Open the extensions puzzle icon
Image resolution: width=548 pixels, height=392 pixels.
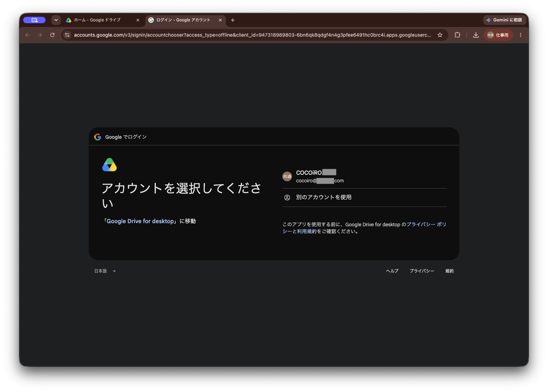tap(458, 35)
